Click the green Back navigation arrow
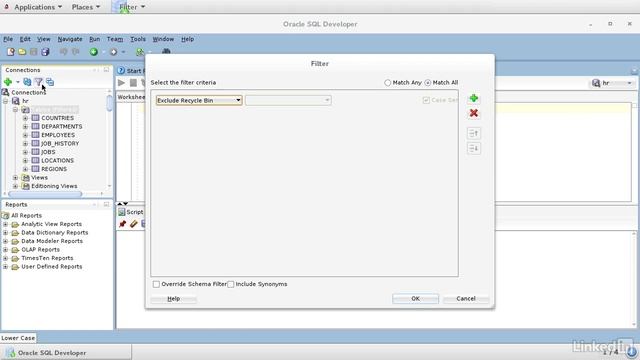Image resolution: width=640 pixels, height=360 pixels. (x=94, y=52)
